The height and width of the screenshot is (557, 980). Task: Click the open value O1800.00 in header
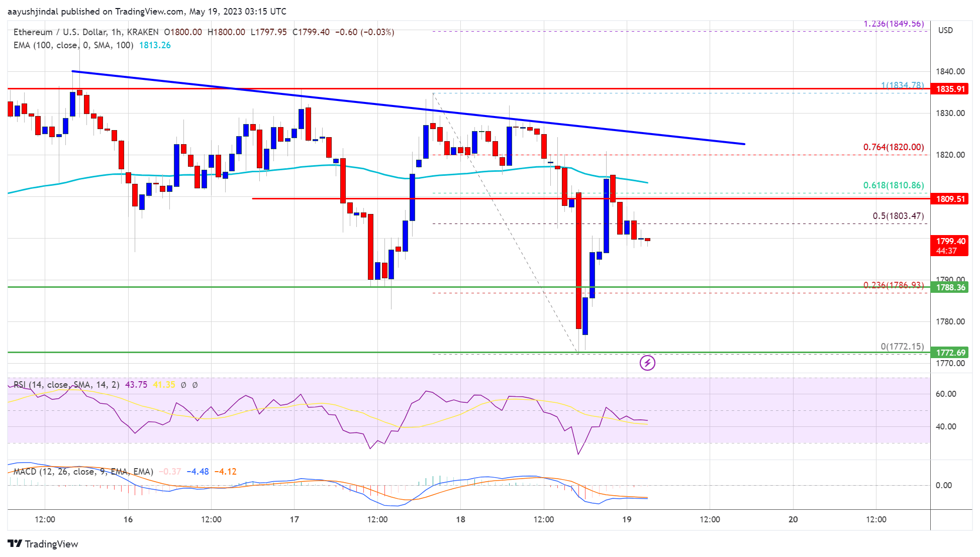183,32
